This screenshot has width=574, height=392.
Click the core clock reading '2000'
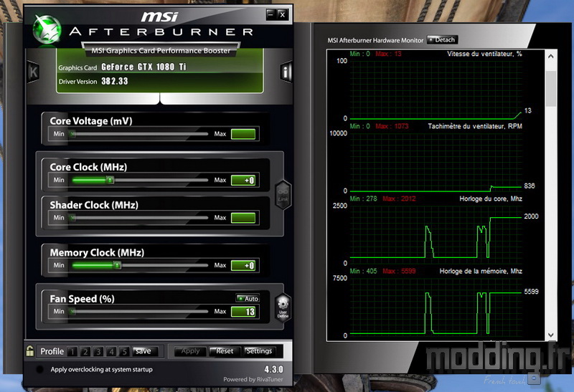(x=531, y=216)
